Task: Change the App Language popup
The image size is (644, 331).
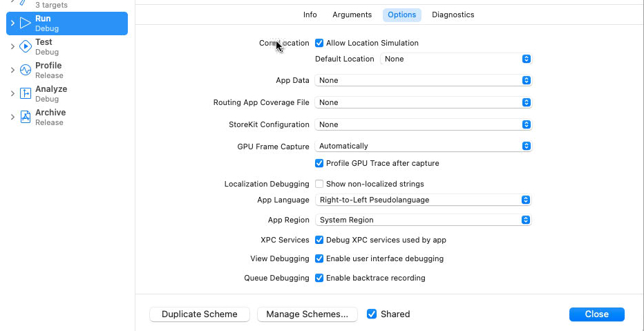Action: pyautogui.click(x=423, y=200)
